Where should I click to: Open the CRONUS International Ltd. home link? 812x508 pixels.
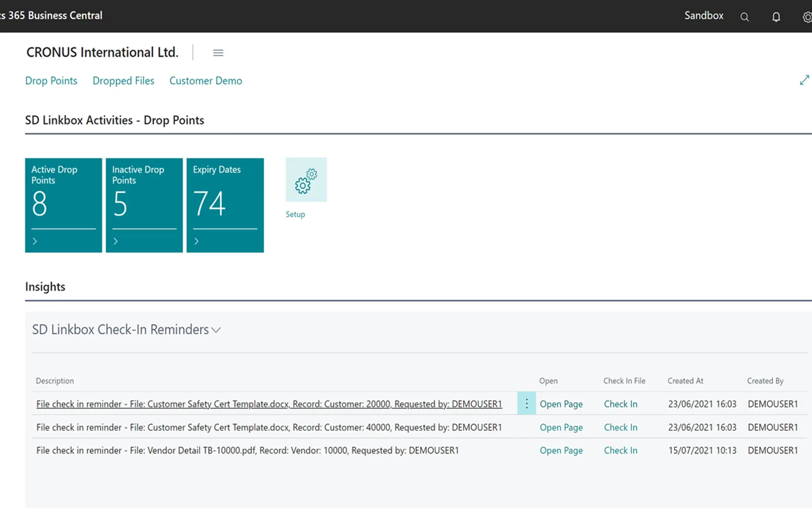[103, 52]
